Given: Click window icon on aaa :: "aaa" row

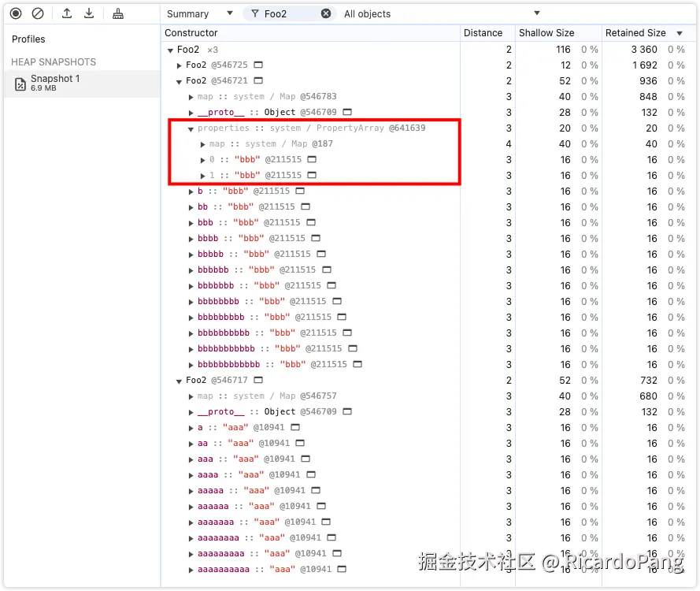Looking at the screenshot, I should [x=306, y=459].
